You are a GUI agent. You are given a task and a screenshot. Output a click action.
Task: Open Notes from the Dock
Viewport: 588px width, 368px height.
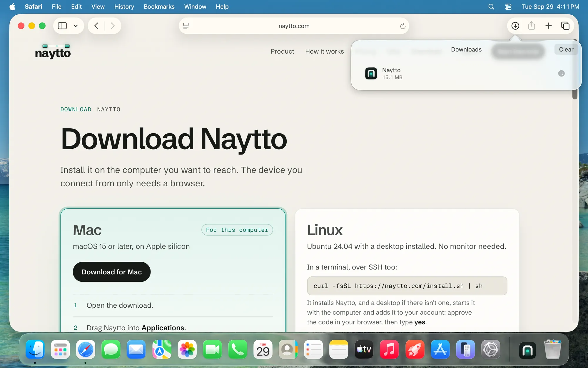[339, 349]
